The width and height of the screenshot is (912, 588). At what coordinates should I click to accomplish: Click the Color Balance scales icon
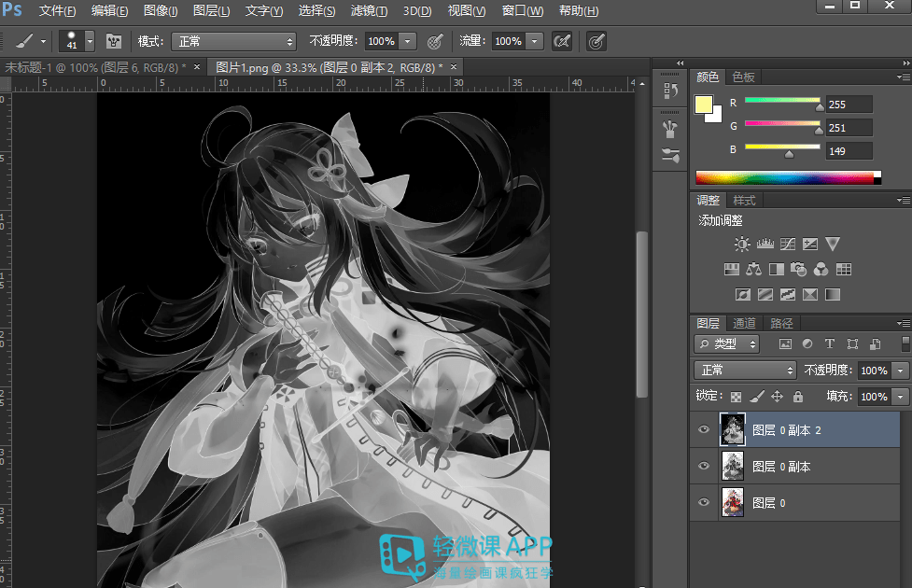(754, 270)
